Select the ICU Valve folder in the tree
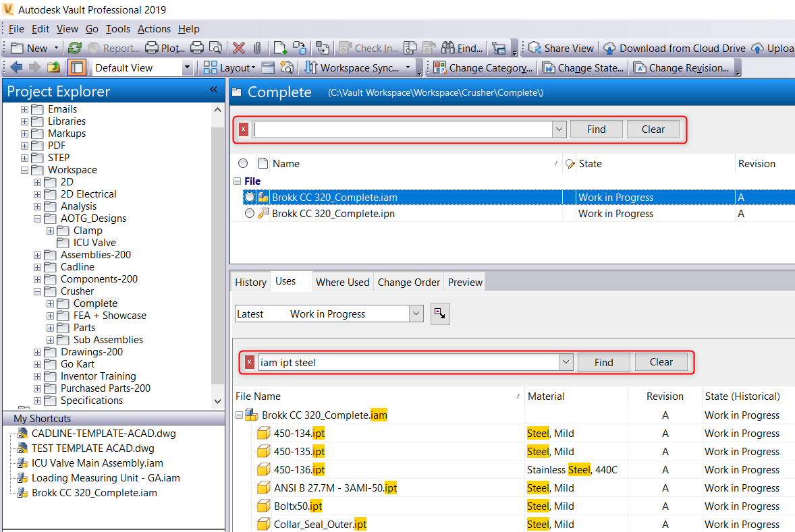 click(94, 243)
